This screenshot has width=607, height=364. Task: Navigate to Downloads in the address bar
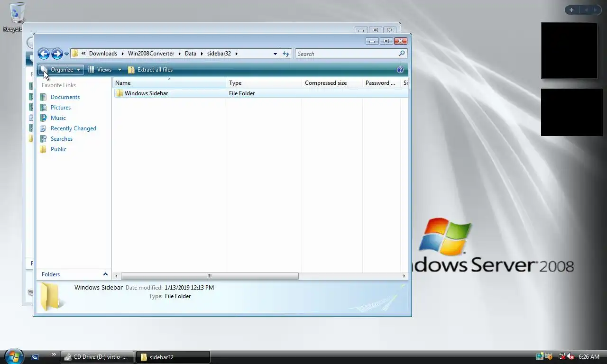point(103,54)
